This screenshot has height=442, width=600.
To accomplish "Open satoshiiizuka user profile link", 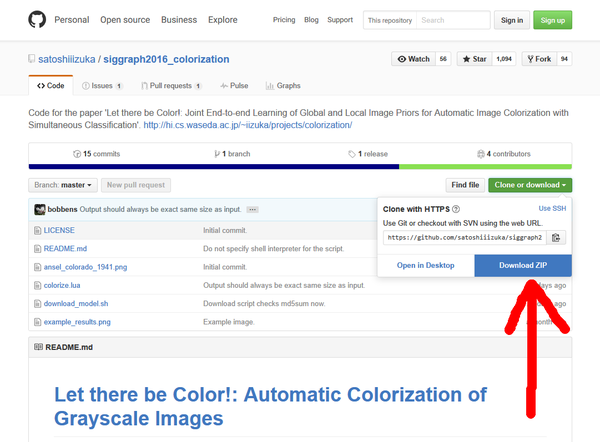I will tap(67, 59).
